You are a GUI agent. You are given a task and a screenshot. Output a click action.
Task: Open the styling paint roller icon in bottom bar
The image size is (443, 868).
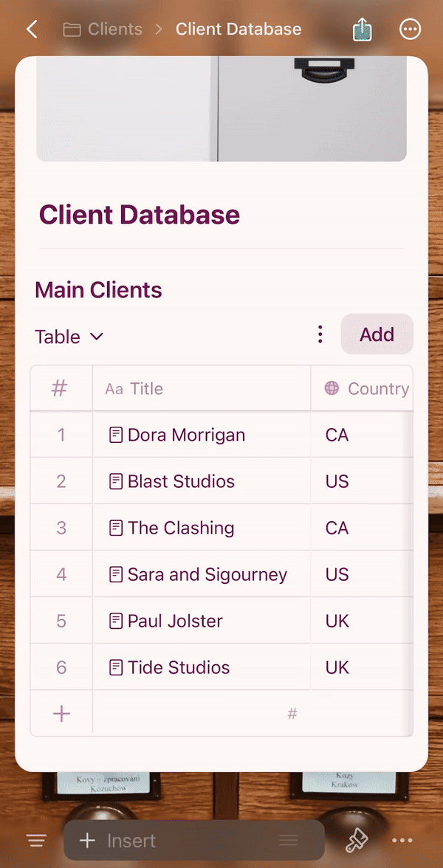(x=357, y=840)
